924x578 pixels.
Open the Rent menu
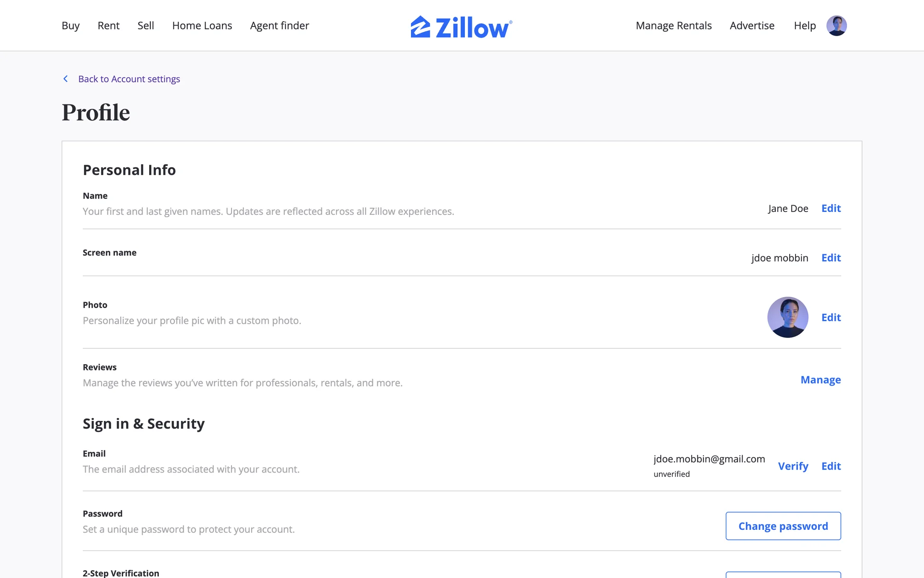coord(108,26)
